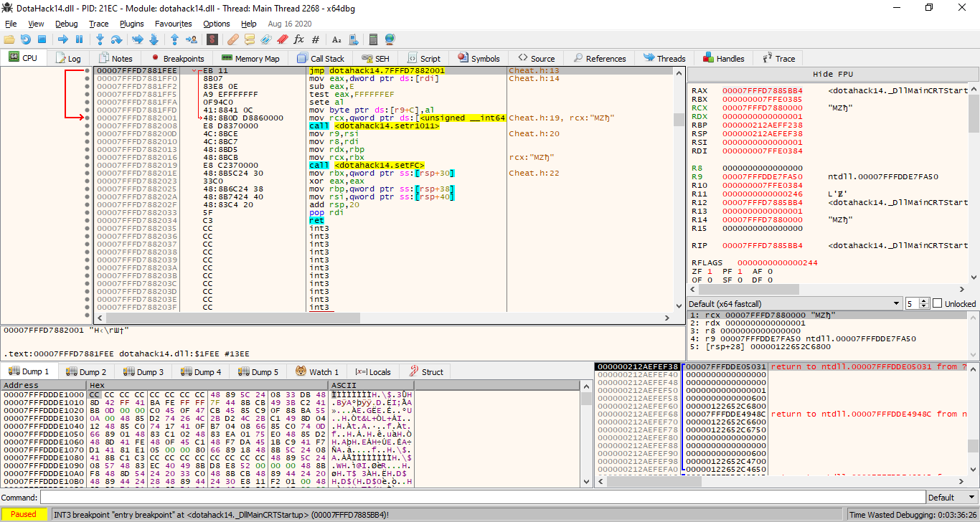
Task: Pause execution with the pause icon
Action: (79, 39)
